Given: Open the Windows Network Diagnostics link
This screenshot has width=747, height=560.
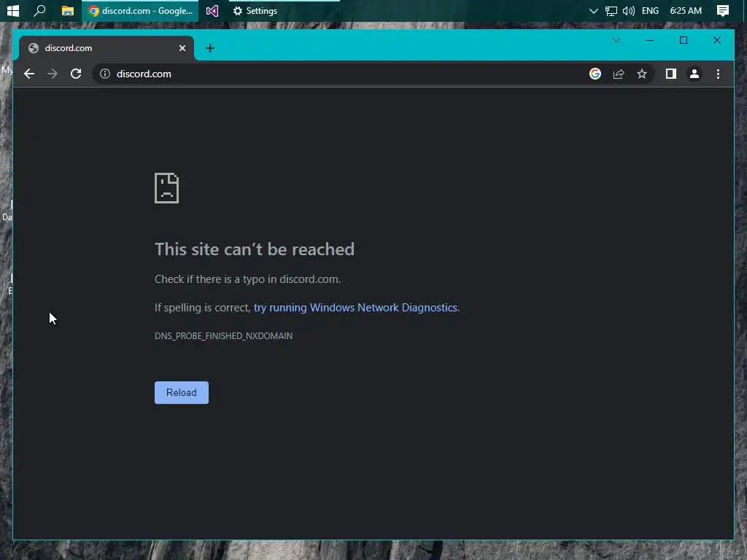Looking at the screenshot, I should (355, 308).
